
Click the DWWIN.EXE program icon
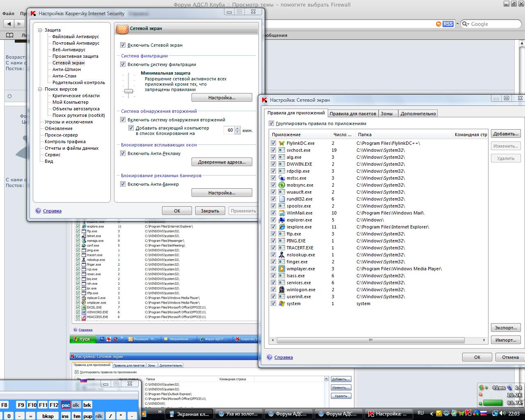pos(282,164)
